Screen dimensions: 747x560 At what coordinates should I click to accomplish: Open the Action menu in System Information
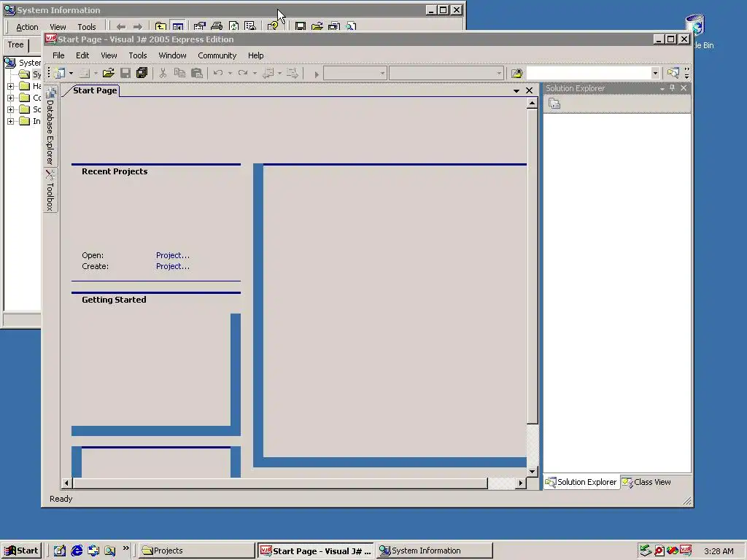[27, 27]
